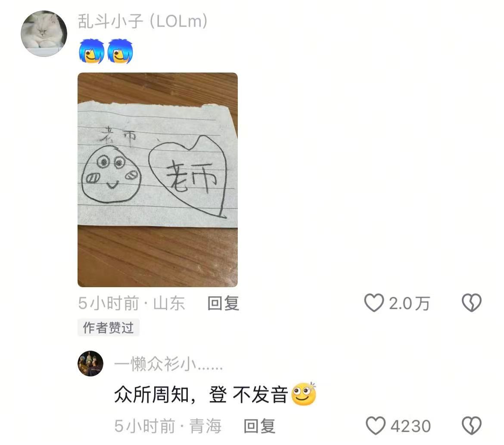Open 一懒众衫小 username profile

coord(168,364)
